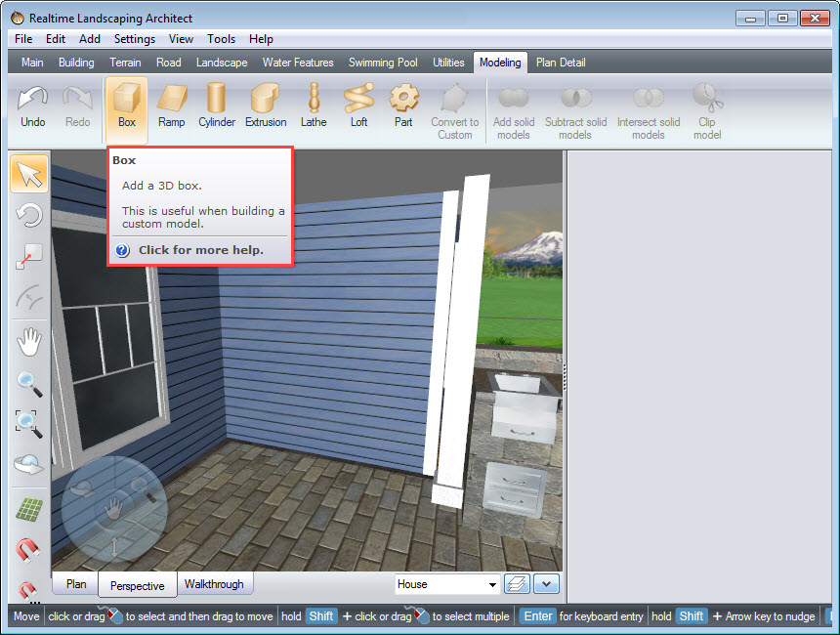Switch to the Plan Detail tab
The image size is (840, 635).
click(x=561, y=63)
